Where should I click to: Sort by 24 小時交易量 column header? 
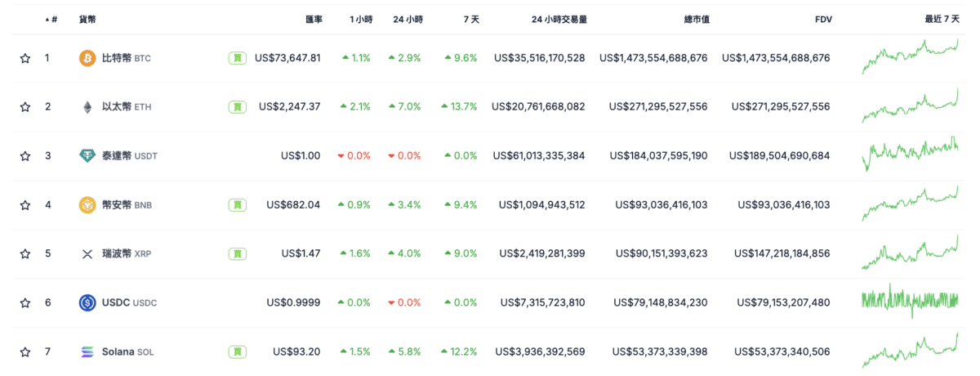558,19
